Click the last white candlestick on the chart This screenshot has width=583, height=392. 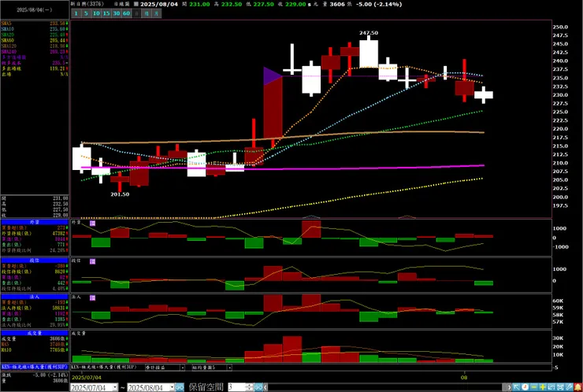click(484, 94)
